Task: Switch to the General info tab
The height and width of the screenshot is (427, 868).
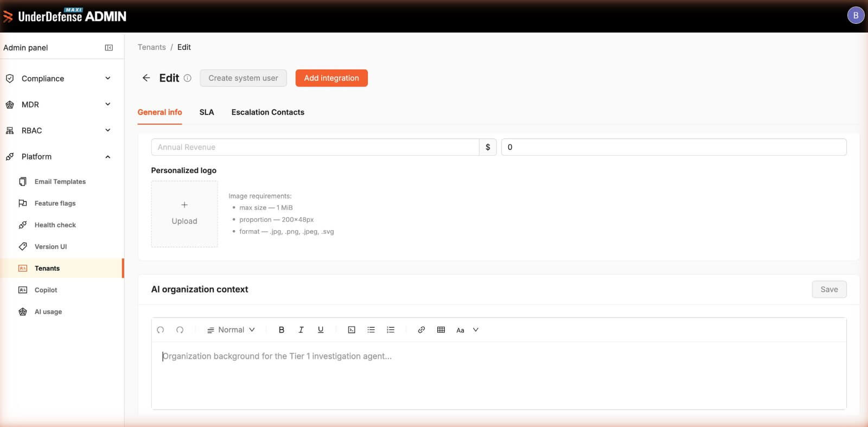Action: pos(159,112)
